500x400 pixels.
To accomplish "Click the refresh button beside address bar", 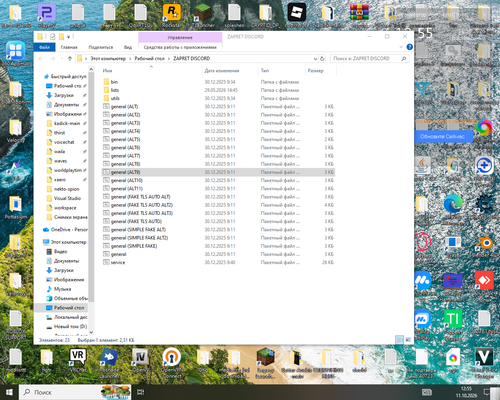I will pos(322,59).
